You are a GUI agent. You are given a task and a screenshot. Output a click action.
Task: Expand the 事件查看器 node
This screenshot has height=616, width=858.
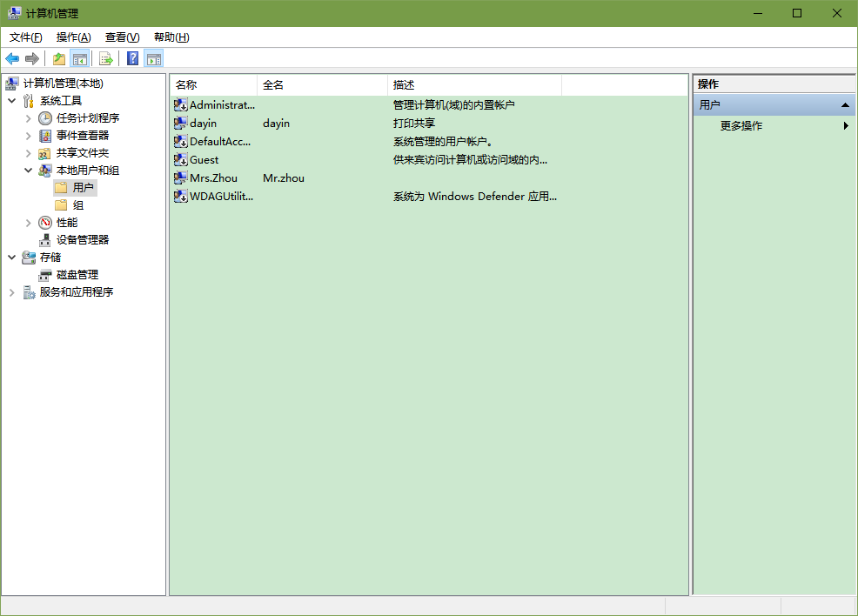pyautogui.click(x=29, y=136)
